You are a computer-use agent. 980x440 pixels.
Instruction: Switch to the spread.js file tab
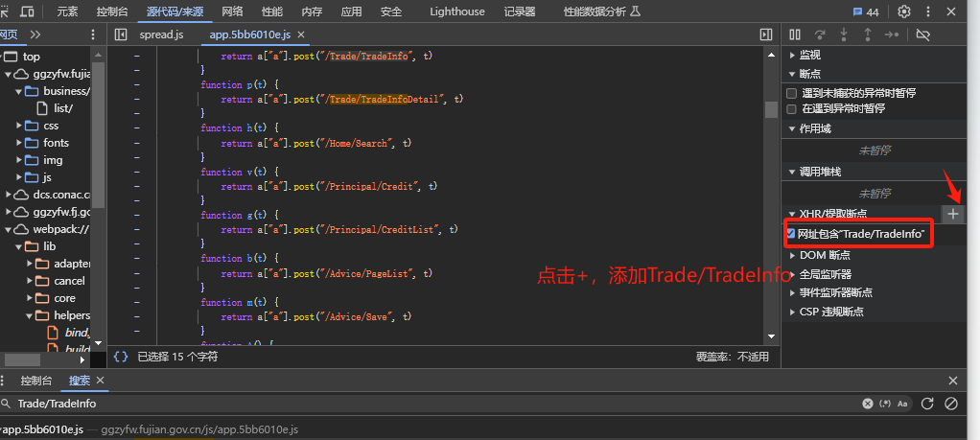coord(161,35)
